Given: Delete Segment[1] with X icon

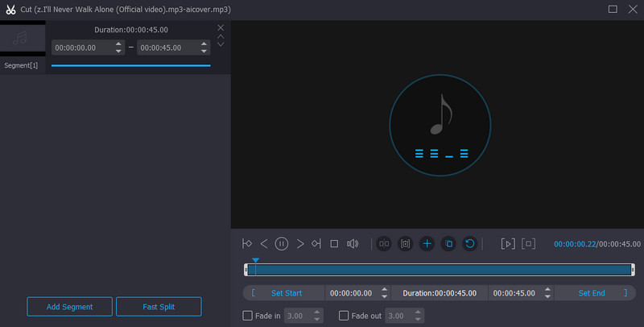Looking at the screenshot, I should [x=221, y=27].
